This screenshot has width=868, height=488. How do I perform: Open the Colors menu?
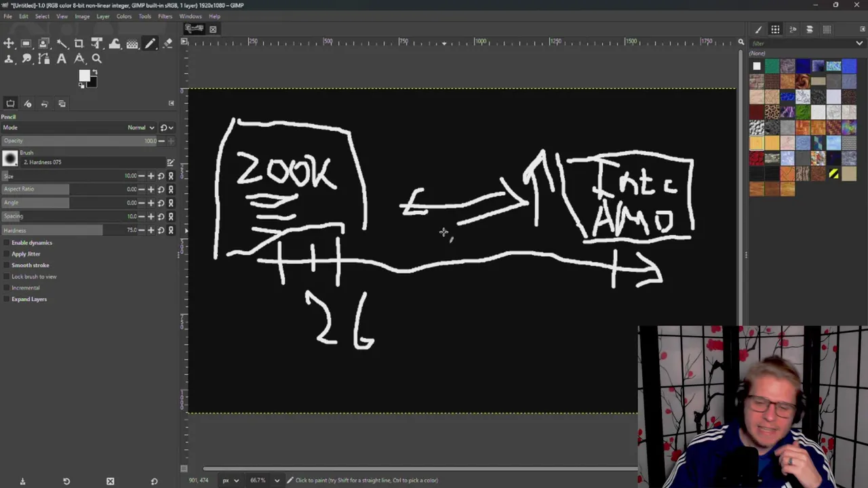(124, 16)
